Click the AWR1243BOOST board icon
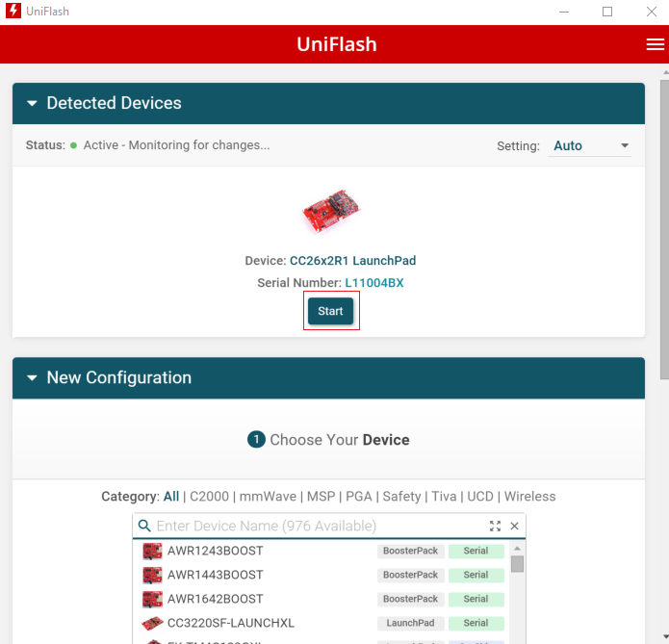This screenshot has width=669, height=644. (x=152, y=552)
